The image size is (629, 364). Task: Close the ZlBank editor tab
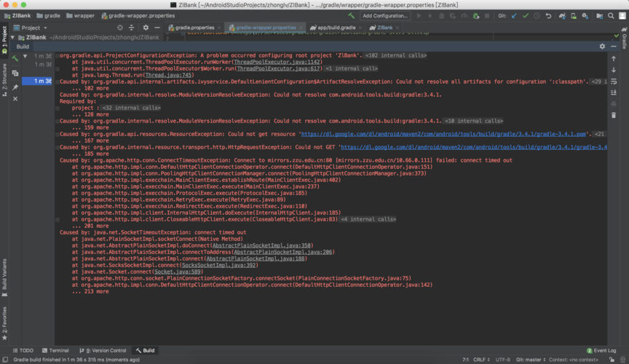click(x=397, y=28)
